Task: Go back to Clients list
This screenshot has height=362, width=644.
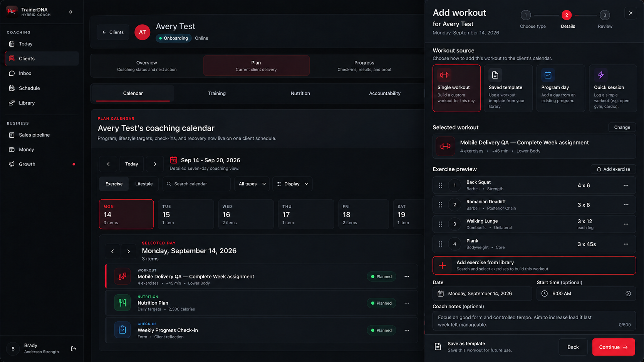Action: pos(113,32)
